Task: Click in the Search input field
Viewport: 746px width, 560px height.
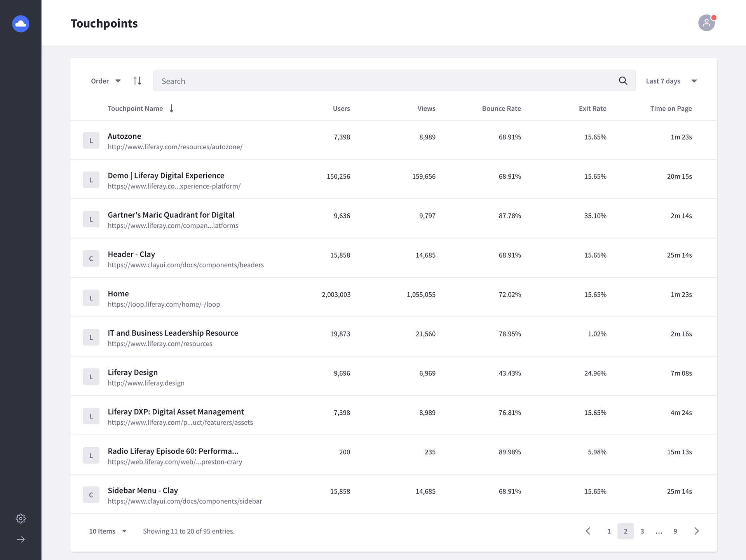Action: coord(394,81)
